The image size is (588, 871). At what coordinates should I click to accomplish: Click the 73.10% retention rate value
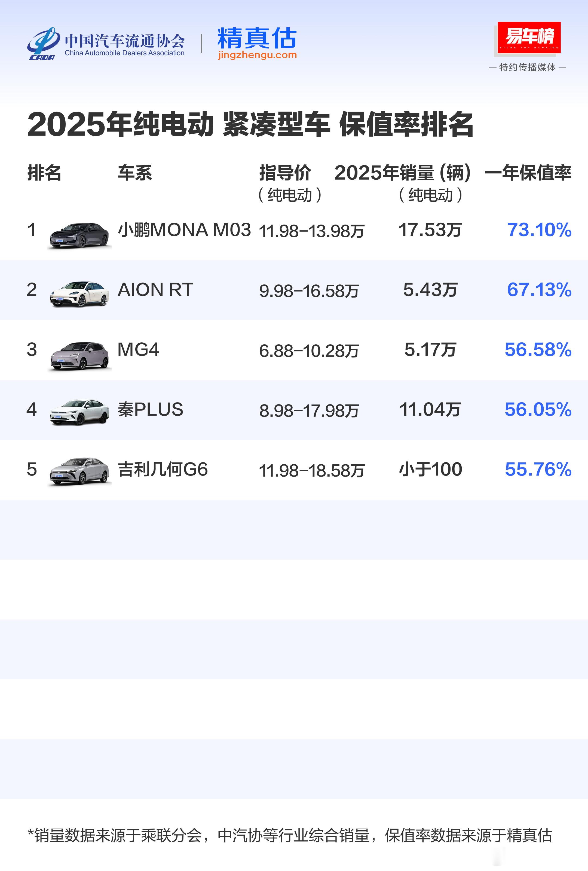point(539,230)
